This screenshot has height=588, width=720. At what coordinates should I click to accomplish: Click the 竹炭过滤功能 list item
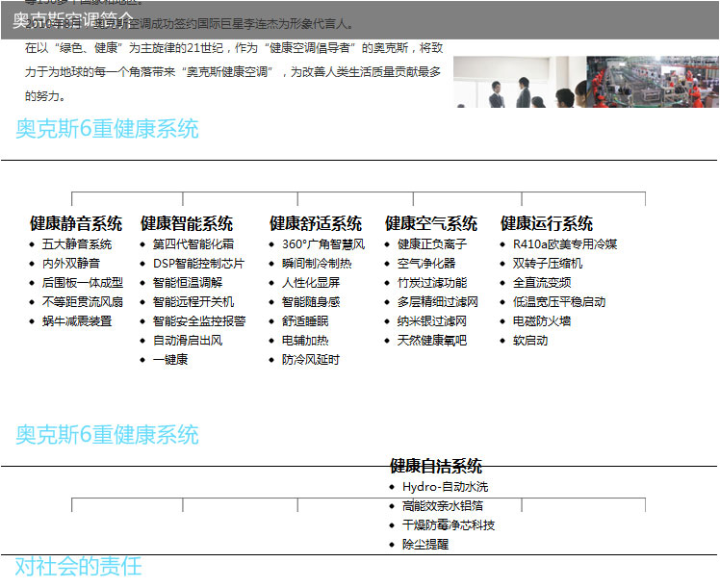click(x=432, y=283)
